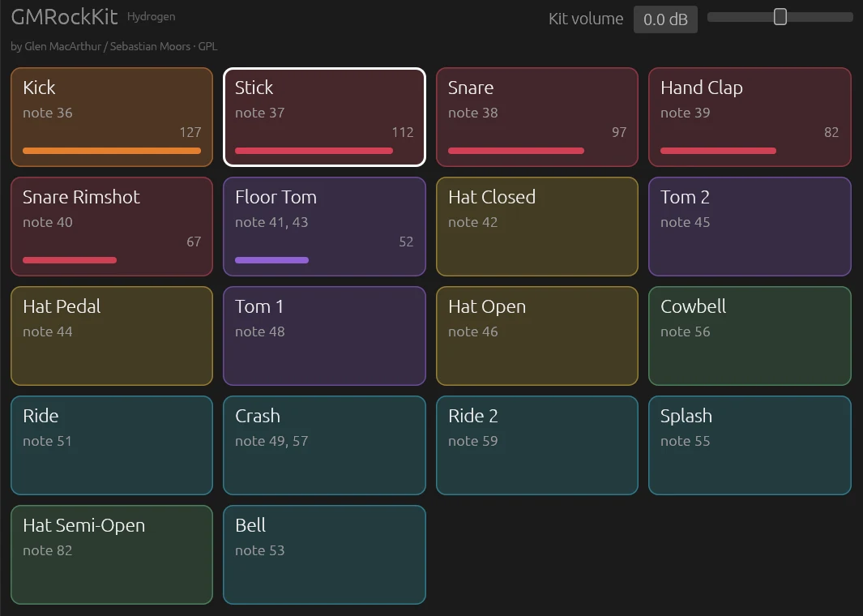Click the Kit volume label

click(x=586, y=19)
